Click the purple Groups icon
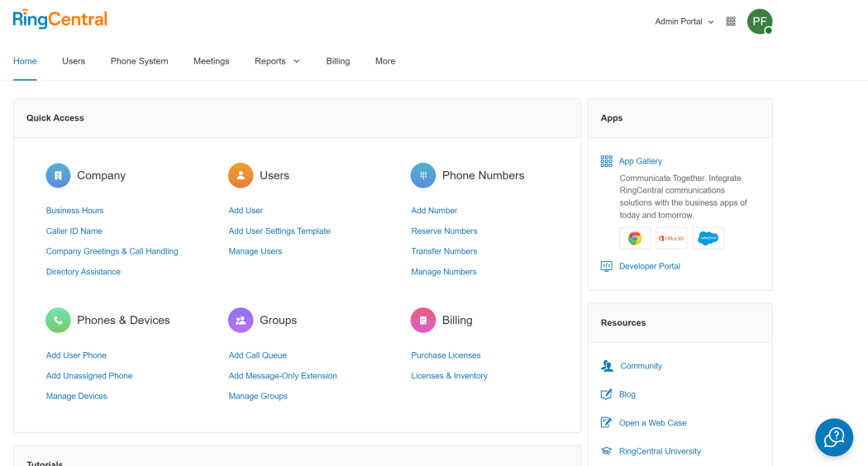This screenshot has width=868, height=466. (x=241, y=320)
